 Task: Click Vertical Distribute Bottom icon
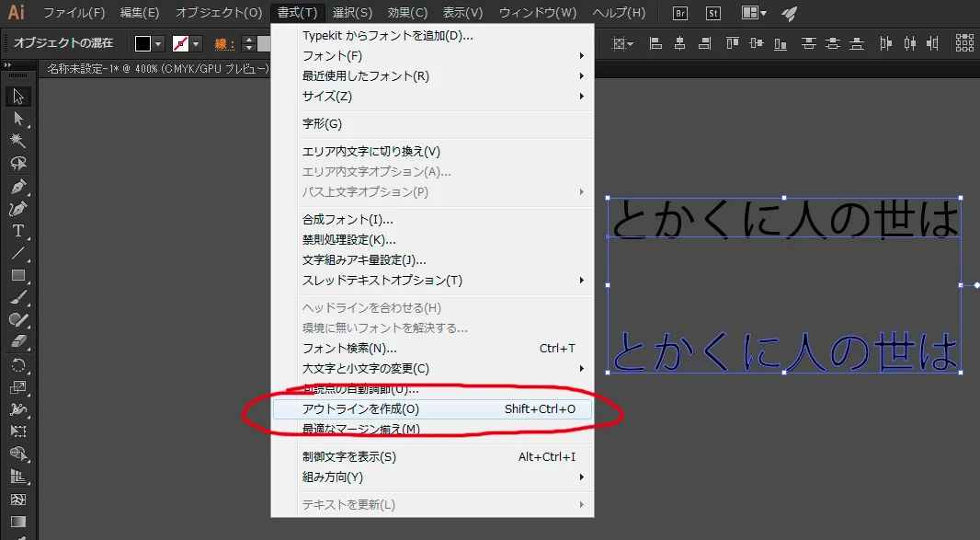(857, 43)
